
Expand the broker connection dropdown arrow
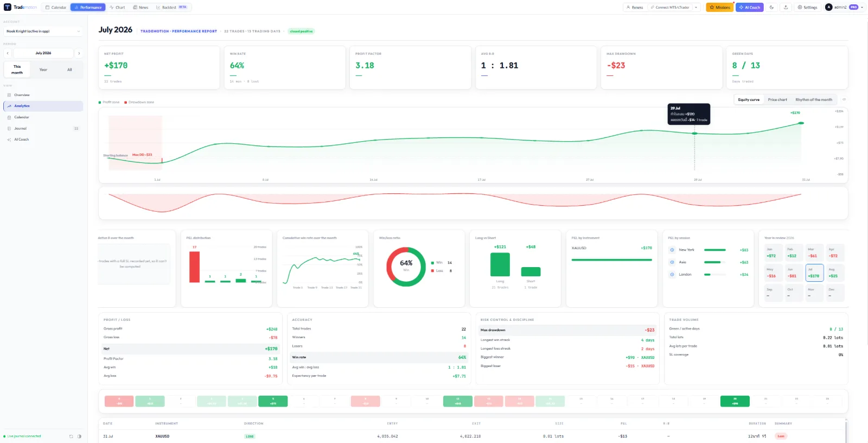[696, 8]
